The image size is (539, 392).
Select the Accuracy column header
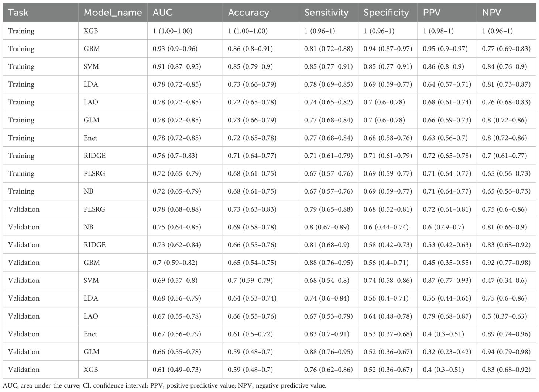[248, 13]
